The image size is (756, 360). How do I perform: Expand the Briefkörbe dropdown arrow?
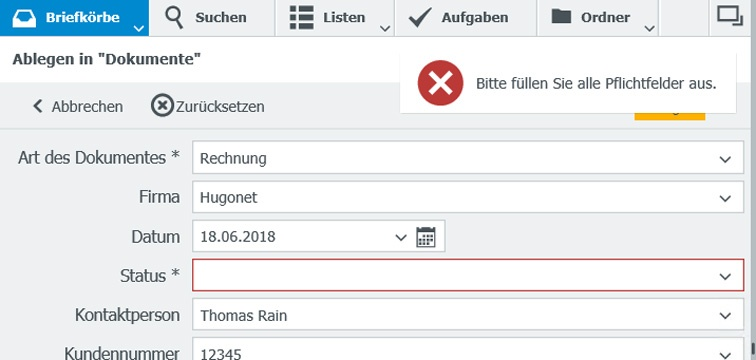pos(138,28)
